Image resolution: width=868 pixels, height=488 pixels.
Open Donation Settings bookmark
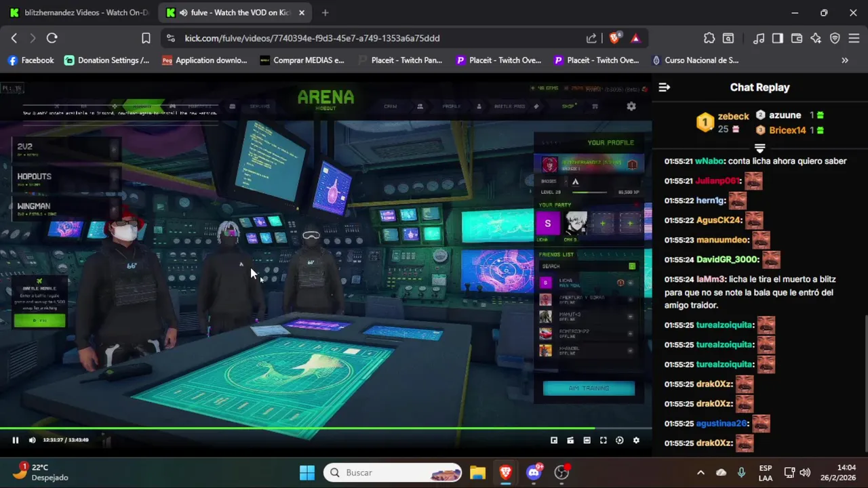[106, 60]
